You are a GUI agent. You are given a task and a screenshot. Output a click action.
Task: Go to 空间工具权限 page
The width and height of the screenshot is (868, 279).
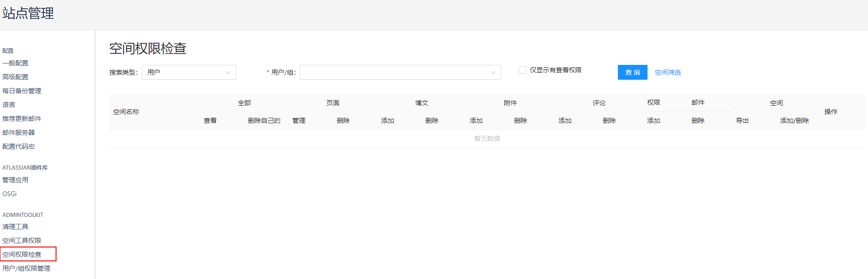[x=22, y=241]
